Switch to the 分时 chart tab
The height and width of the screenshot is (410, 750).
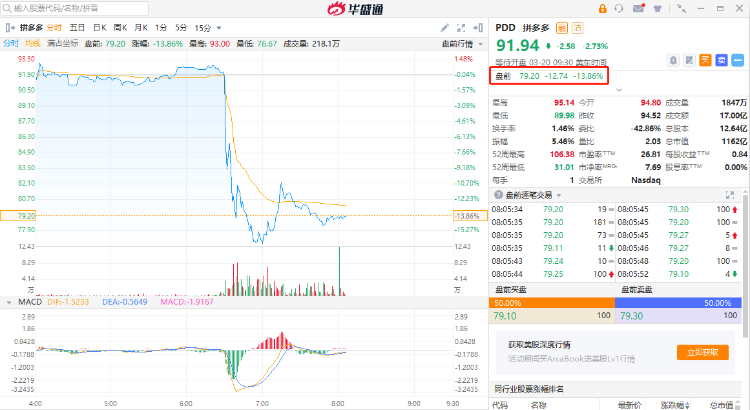coord(54,28)
